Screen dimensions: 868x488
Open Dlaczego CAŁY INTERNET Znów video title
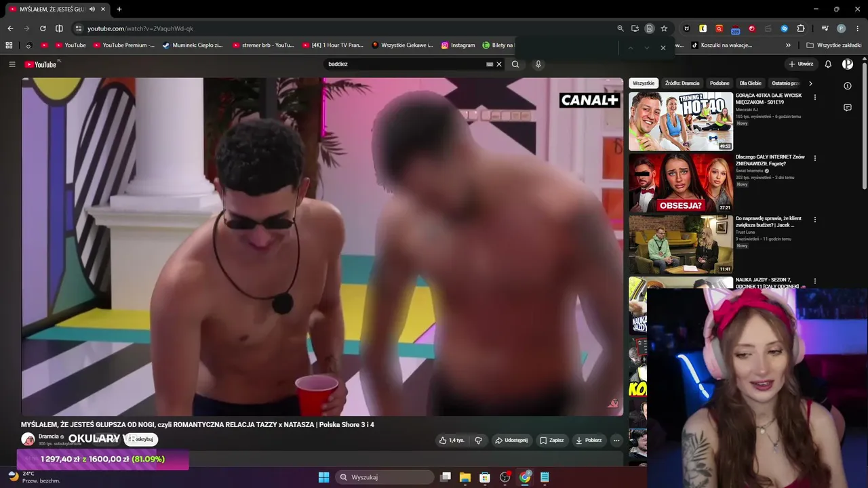[770, 161]
